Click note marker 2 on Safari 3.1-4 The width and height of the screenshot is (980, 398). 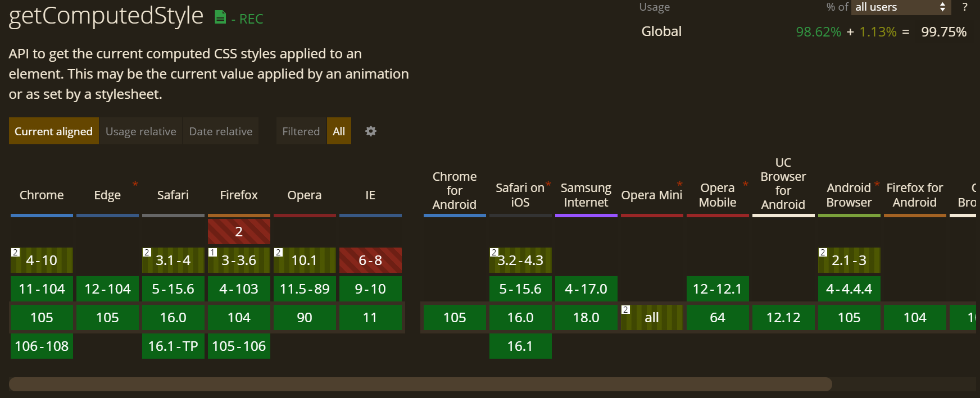tap(147, 252)
